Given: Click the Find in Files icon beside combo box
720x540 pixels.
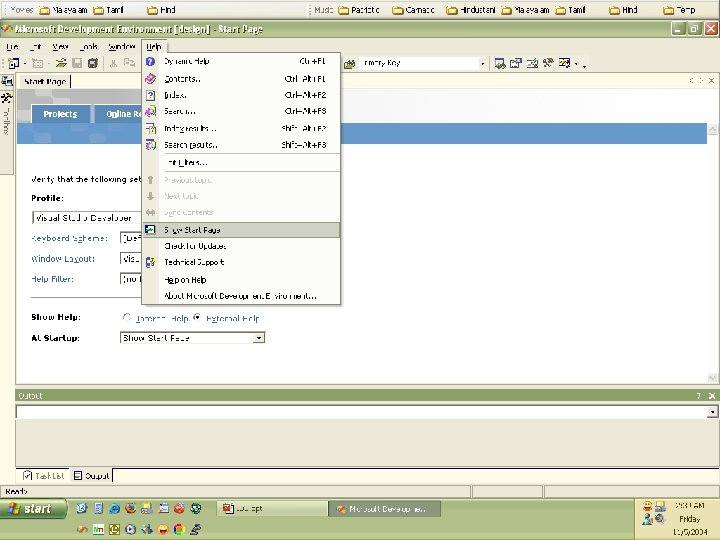Looking at the screenshot, I should coord(350,63).
